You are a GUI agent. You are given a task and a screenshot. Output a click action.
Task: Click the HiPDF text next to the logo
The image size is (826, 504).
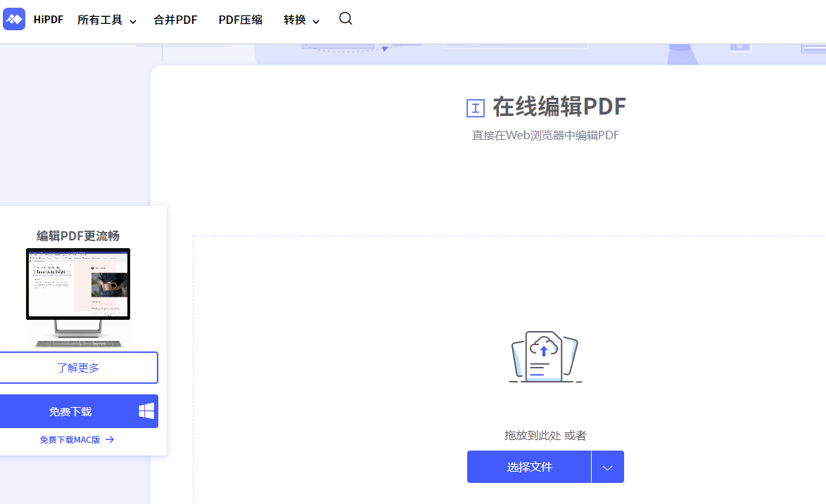(x=47, y=19)
